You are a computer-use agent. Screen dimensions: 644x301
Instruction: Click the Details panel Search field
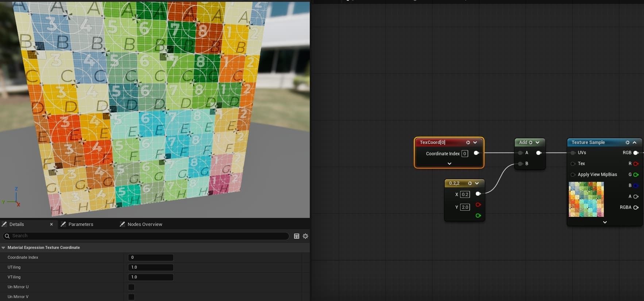coord(146,236)
